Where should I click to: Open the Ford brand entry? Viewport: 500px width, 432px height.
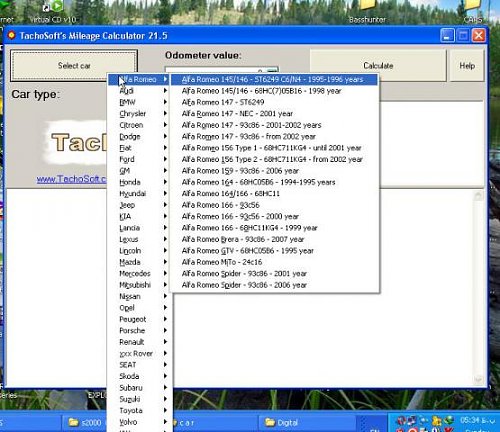[x=140, y=159]
